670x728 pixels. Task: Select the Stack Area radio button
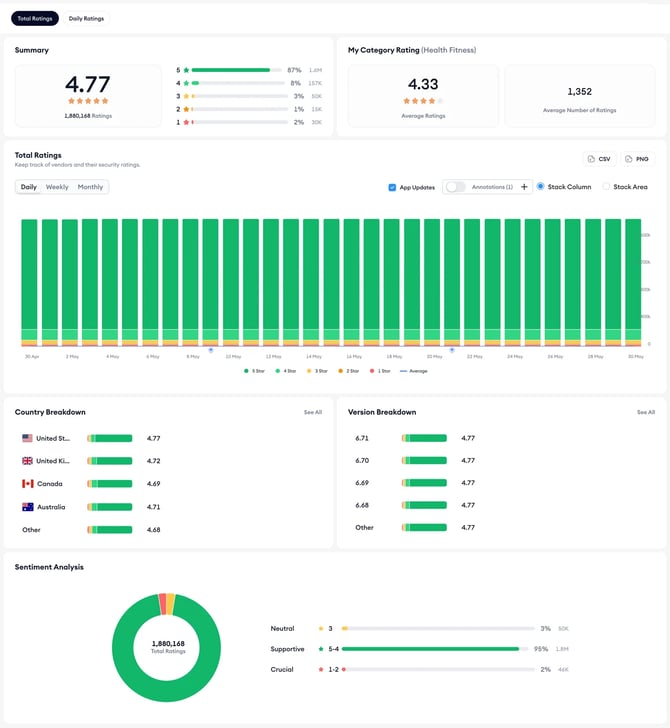(x=606, y=186)
